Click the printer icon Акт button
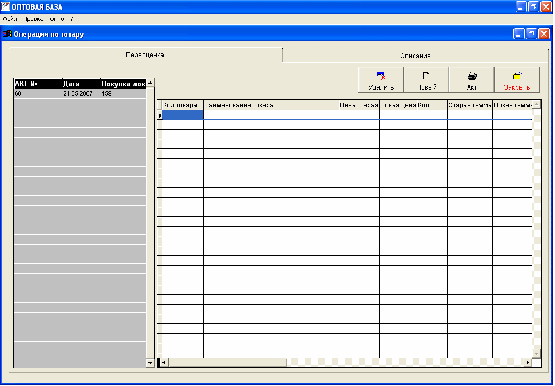 [471, 80]
